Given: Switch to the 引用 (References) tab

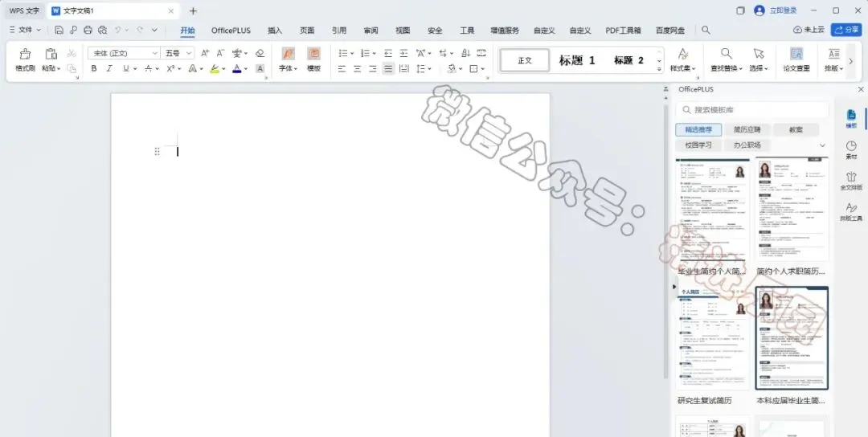Looking at the screenshot, I should pos(339,31).
